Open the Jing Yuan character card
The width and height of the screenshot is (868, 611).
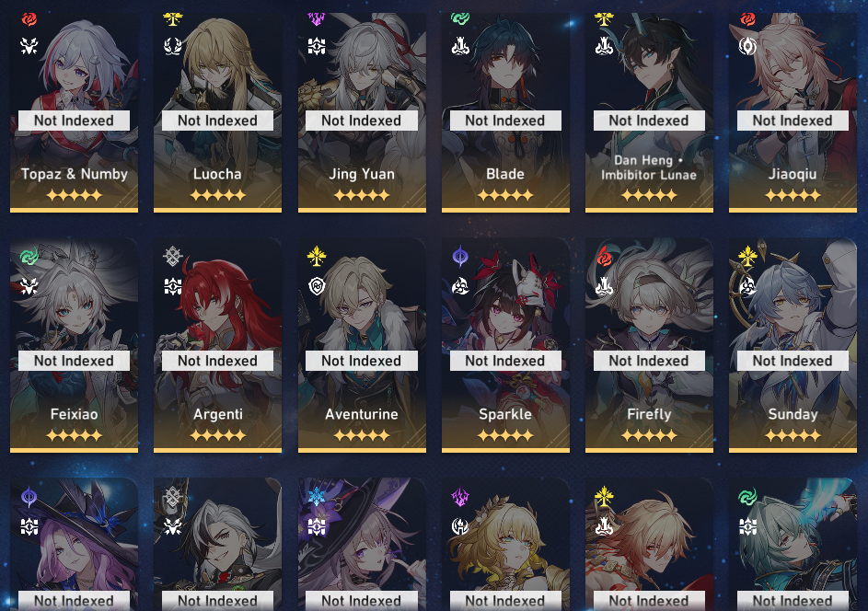coord(362,112)
